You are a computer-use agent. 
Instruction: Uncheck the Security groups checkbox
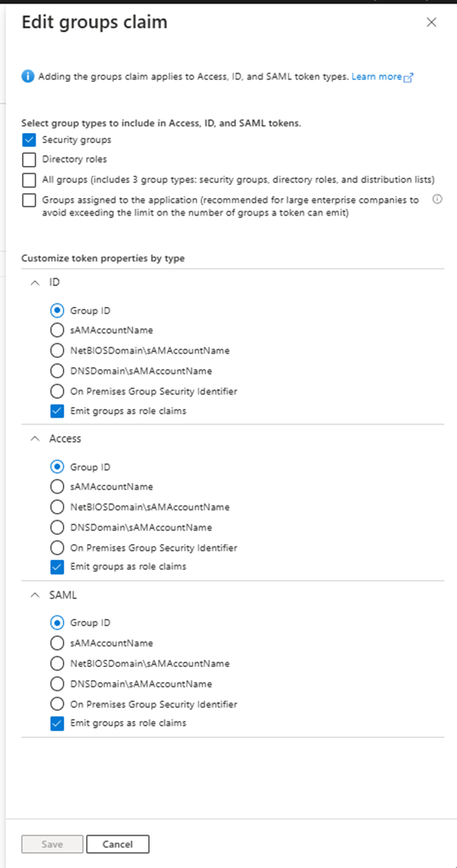(28, 140)
